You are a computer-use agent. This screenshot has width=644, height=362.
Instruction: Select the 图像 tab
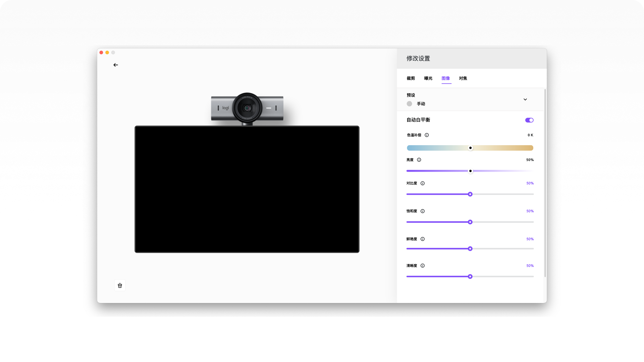[446, 78]
